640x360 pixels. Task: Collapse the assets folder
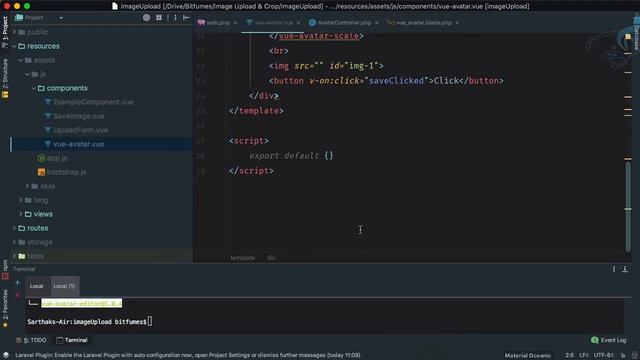tap(21, 60)
